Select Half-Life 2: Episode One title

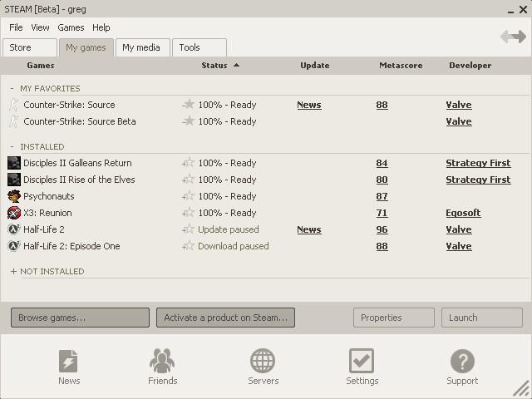[71, 246]
